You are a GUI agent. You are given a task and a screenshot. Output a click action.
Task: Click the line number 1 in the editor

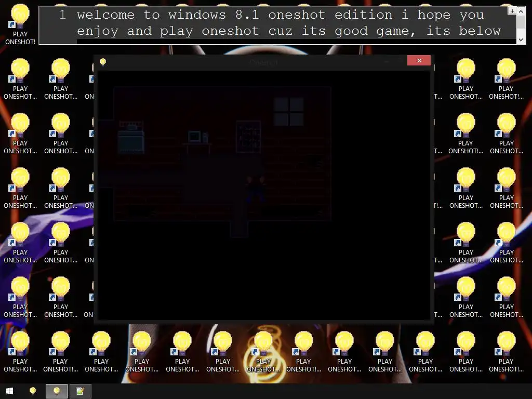click(62, 15)
